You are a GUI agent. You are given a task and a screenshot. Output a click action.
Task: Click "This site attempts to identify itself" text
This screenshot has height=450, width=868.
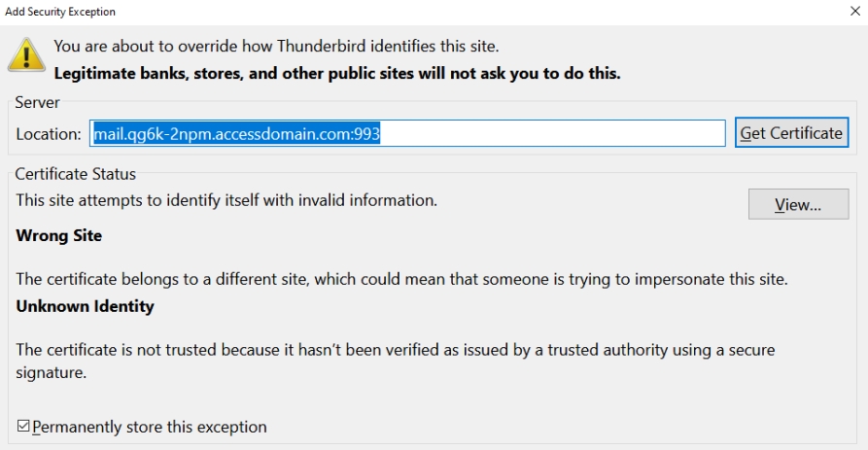(226, 200)
